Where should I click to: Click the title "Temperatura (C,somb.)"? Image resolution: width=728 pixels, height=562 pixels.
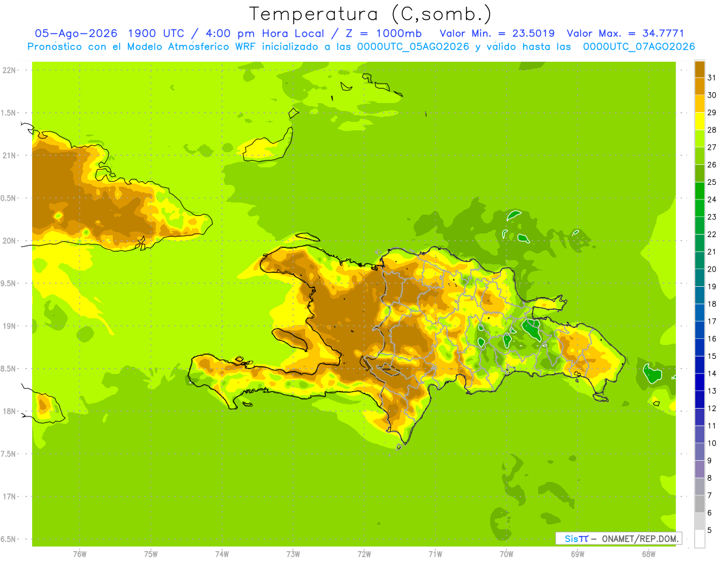click(371, 14)
